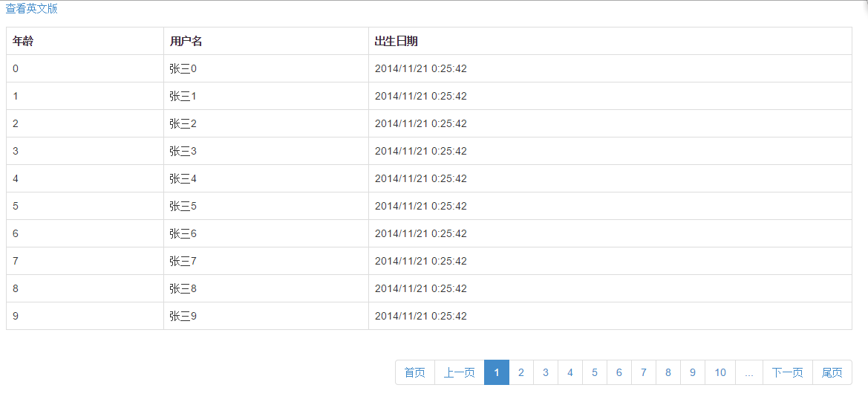
Task: Go to 首页 first page
Action: pyautogui.click(x=414, y=372)
